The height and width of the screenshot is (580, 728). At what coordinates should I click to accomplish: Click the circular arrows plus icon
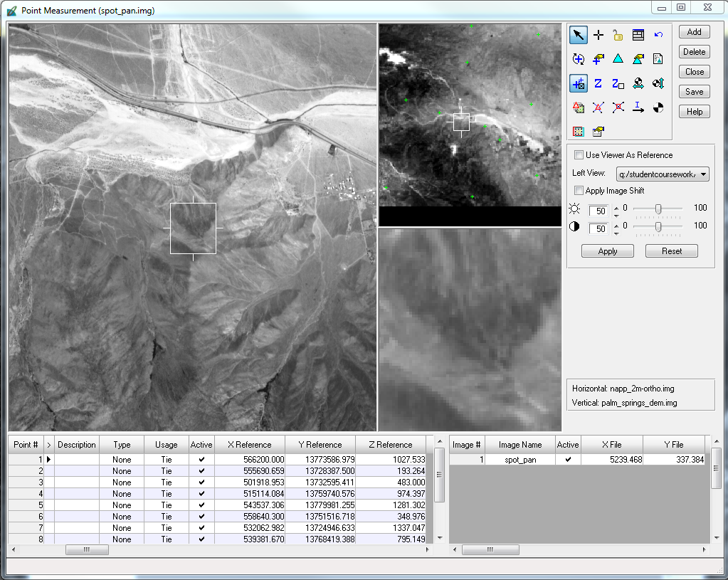(578, 59)
